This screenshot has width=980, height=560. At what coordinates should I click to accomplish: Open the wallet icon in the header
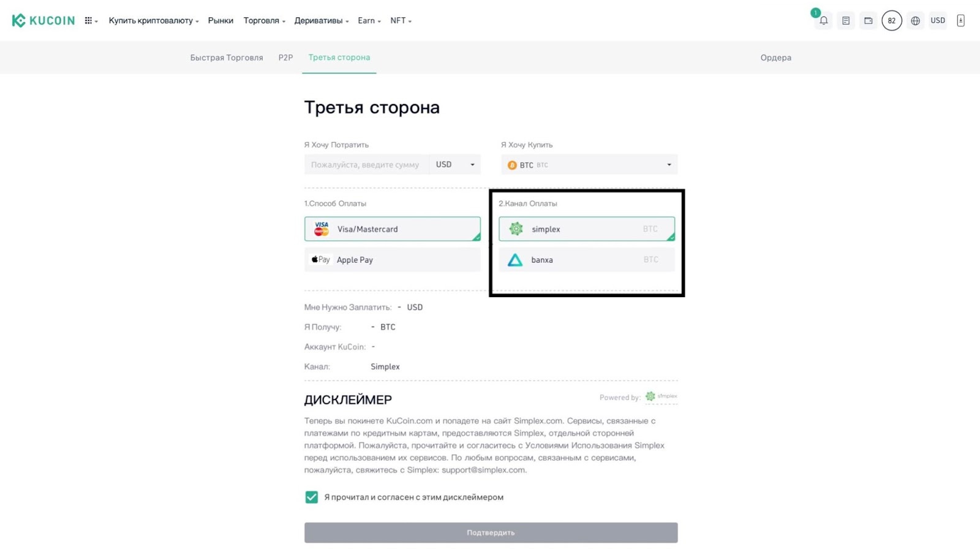click(868, 20)
